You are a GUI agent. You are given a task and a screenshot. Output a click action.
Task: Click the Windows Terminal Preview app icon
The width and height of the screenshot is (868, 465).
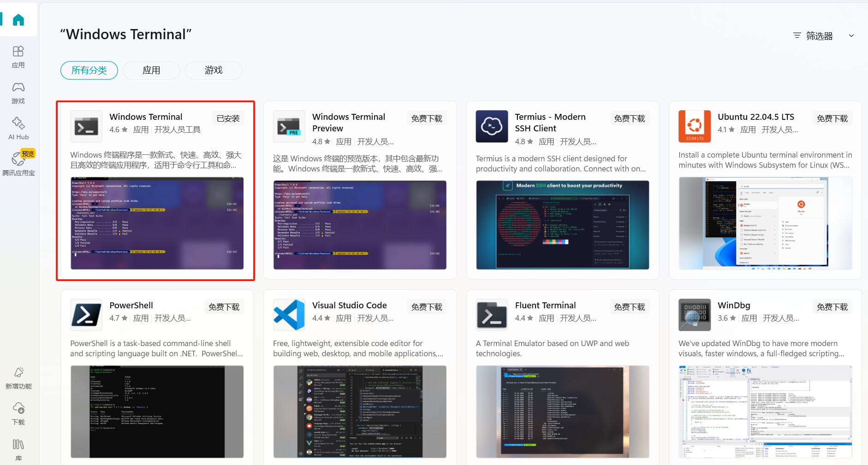[289, 126]
